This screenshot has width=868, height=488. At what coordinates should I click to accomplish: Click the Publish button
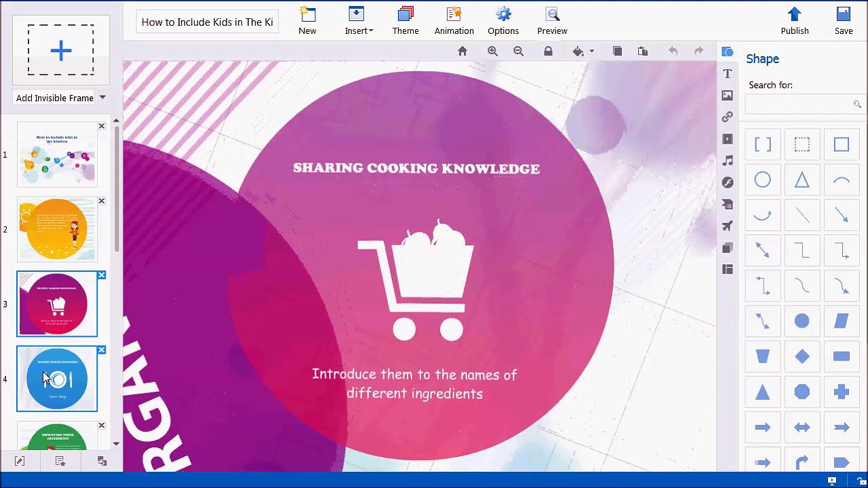point(795,22)
